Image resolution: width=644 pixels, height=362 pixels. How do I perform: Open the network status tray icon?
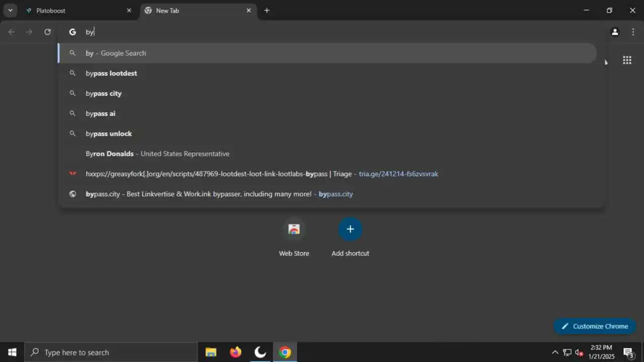[567, 352]
